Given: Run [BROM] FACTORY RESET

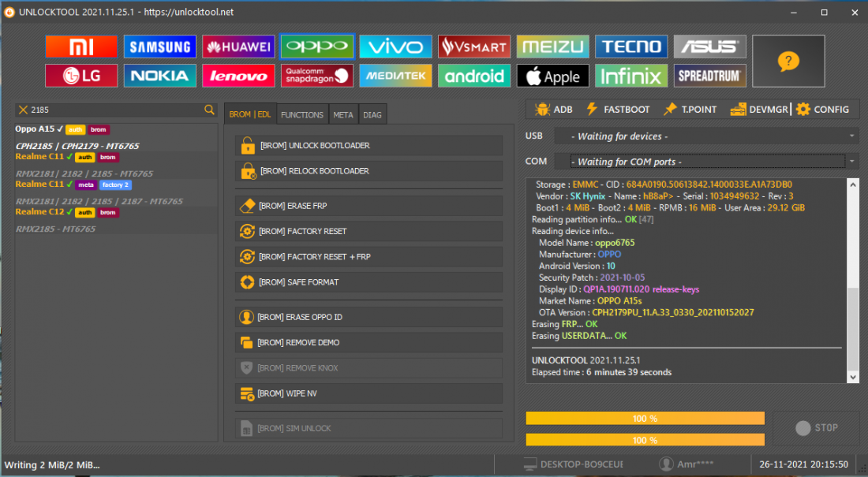Looking at the screenshot, I should [369, 231].
